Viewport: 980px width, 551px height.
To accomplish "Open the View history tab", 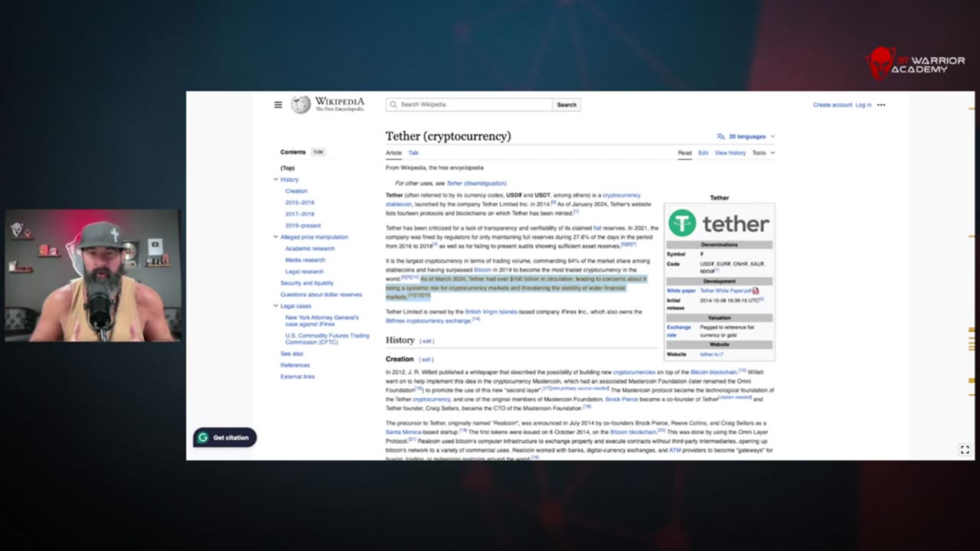I will coord(730,153).
